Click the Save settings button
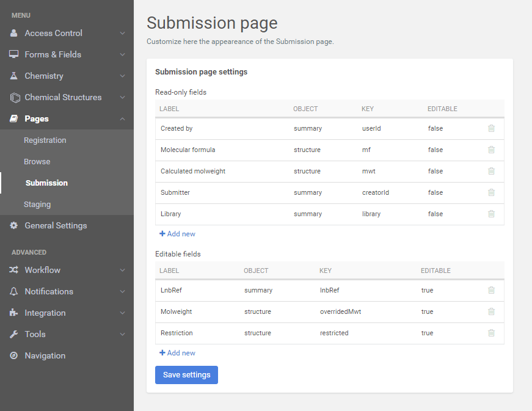532x411 pixels. tap(186, 375)
